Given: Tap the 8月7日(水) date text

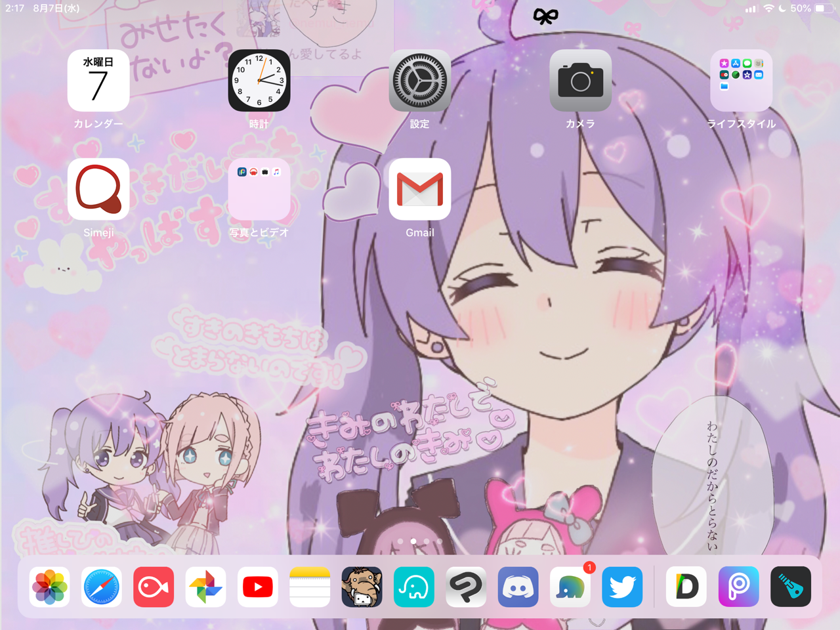Looking at the screenshot, I should (x=56, y=9).
